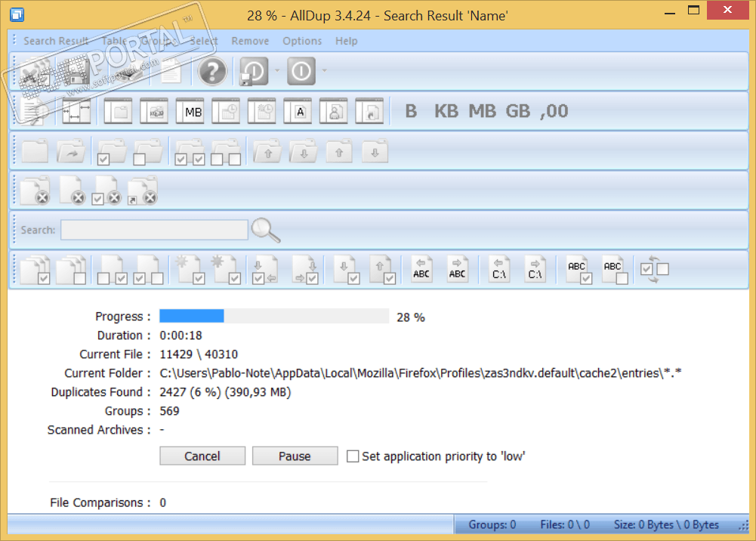Click 'Groups: 0' in status bar
The image size is (756, 541).
click(x=492, y=524)
